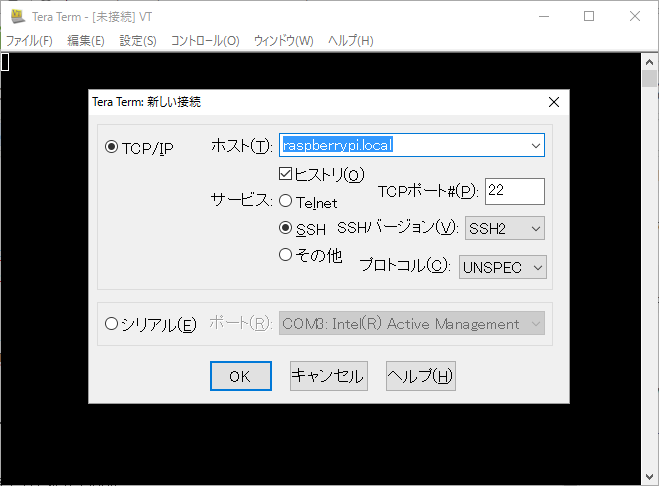Click the TCP port number field

click(x=515, y=191)
